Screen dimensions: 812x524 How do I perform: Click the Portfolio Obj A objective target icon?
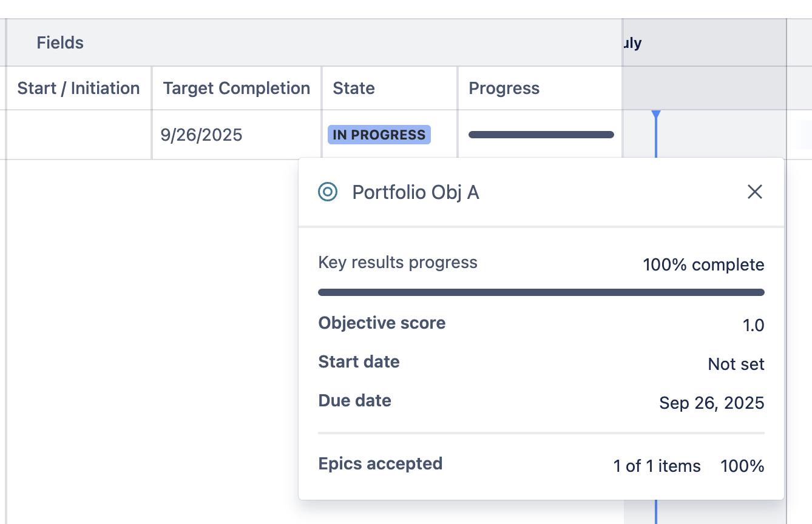328,192
